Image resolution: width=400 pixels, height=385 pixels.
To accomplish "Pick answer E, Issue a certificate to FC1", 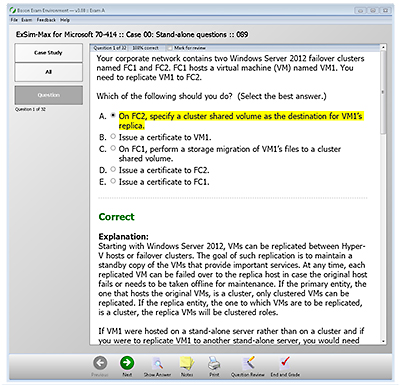I will 113,181.
